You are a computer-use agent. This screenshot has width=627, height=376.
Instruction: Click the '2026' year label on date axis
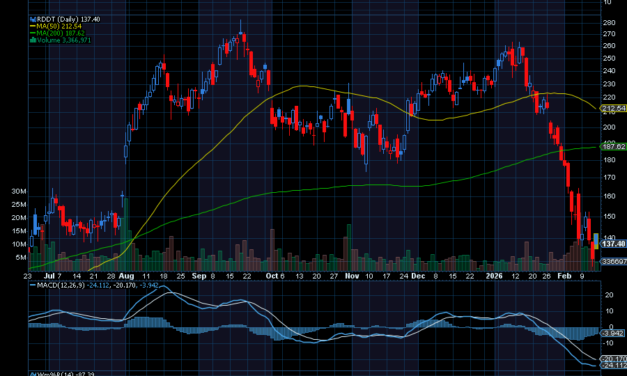(x=494, y=276)
